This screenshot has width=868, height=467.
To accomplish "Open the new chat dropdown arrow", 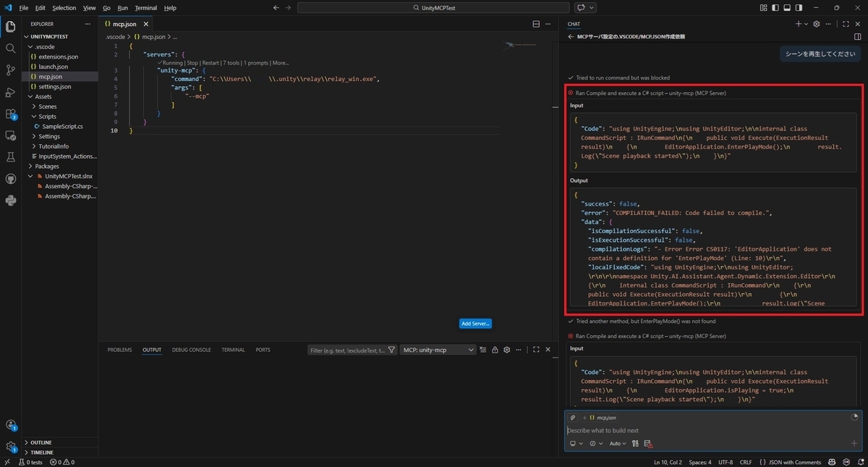I will (x=806, y=24).
